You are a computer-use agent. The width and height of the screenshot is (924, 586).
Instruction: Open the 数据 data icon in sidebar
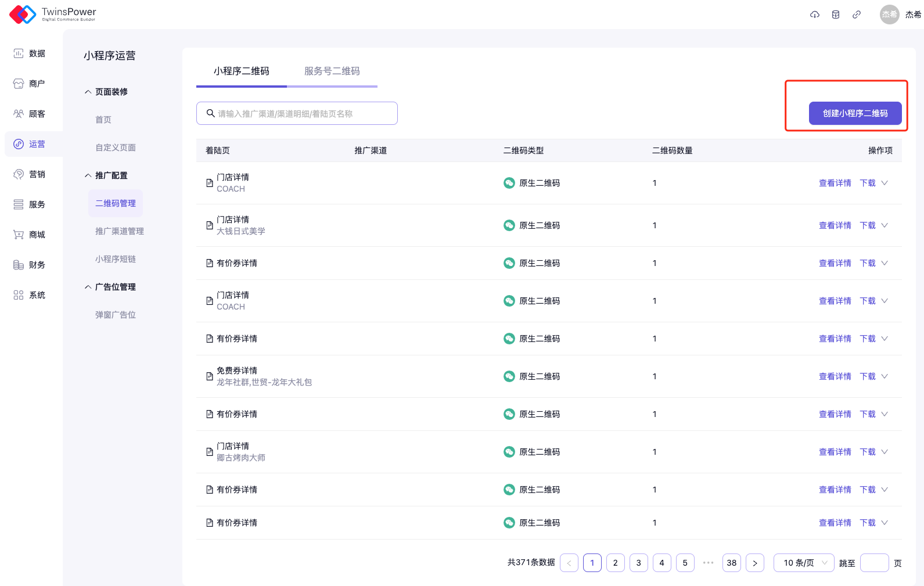coord(19,53)
